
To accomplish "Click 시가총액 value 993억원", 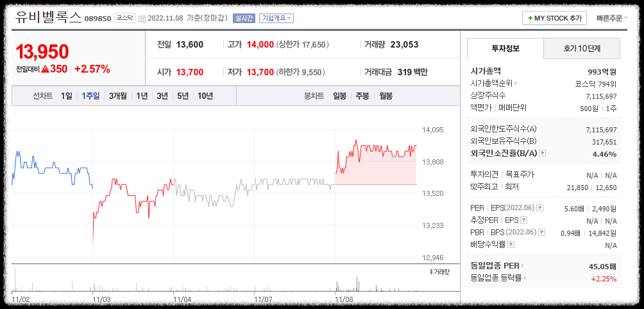I will point(602,71).
